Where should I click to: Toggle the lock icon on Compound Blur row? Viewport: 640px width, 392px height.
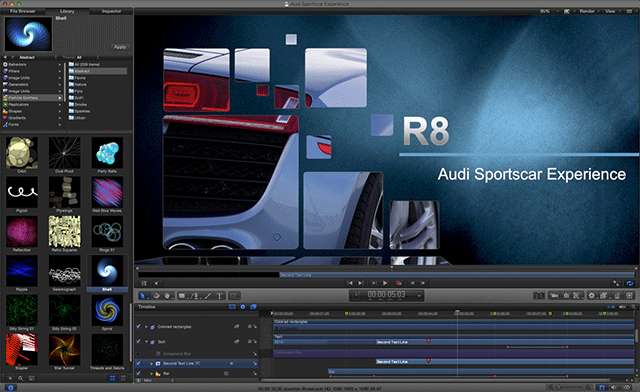click(x=255, y=354)
